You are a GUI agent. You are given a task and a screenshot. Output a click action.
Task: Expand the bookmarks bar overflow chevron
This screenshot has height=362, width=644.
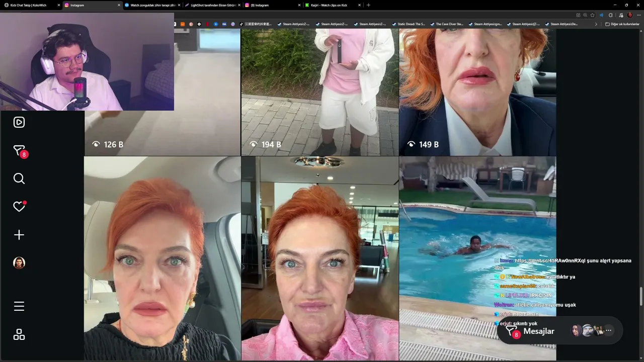(596, 24)
